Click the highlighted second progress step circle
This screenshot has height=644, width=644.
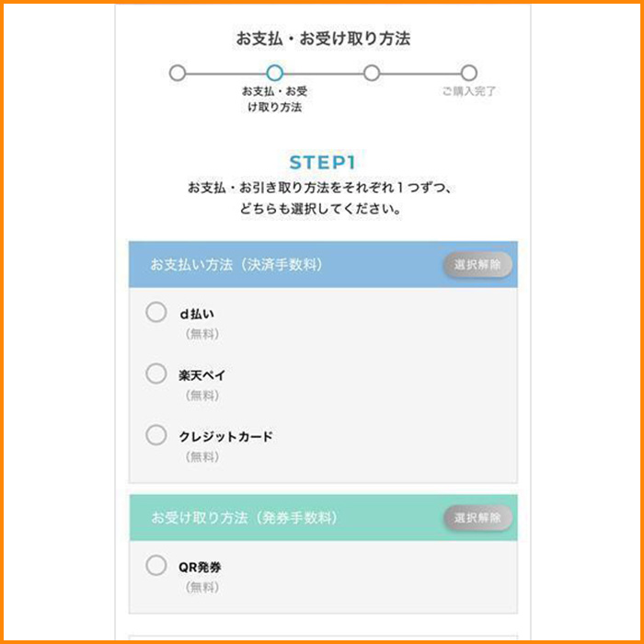(x=274, y=73)
